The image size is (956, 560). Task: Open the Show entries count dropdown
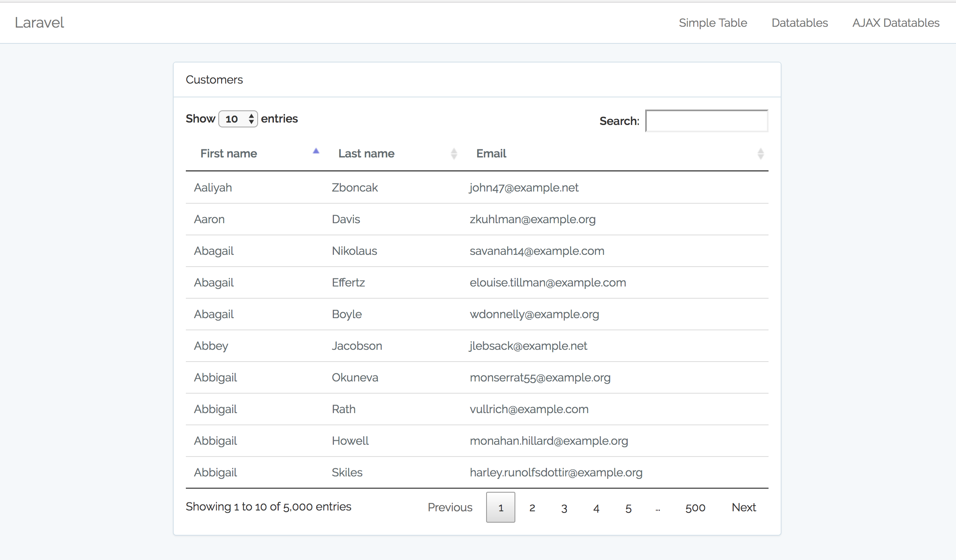click(238, 119)
